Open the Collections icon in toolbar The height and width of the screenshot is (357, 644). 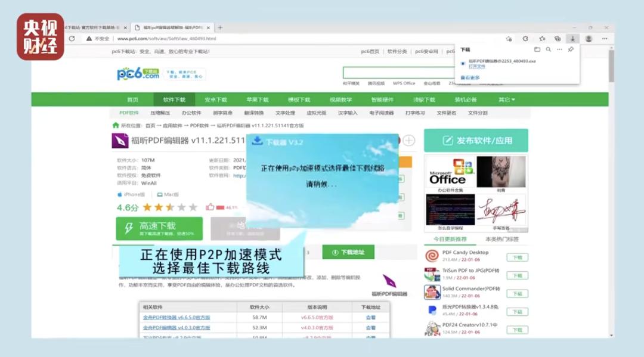pos(558,39)
